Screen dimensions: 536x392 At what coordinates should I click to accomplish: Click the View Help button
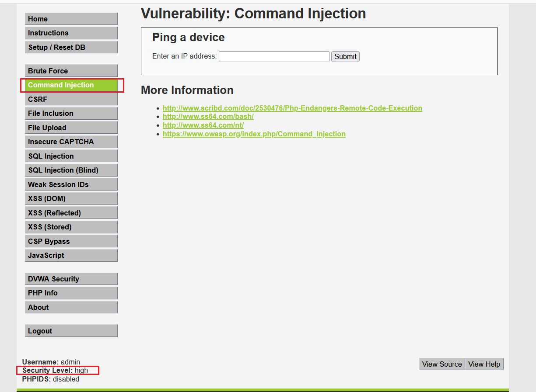pos(484,364)
